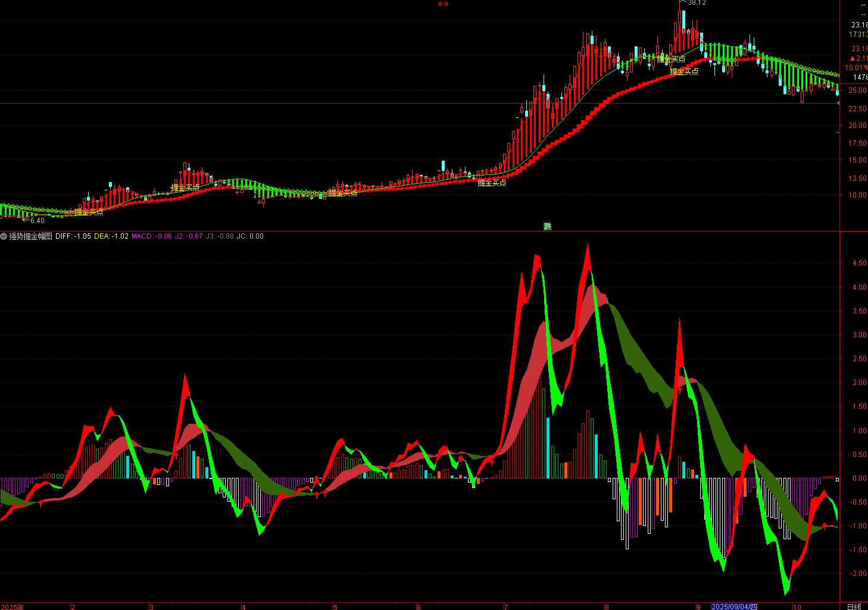Click the 2025年 year label on the time axis
The height and width of the screenshot is (610, 868).
point(13,607)
